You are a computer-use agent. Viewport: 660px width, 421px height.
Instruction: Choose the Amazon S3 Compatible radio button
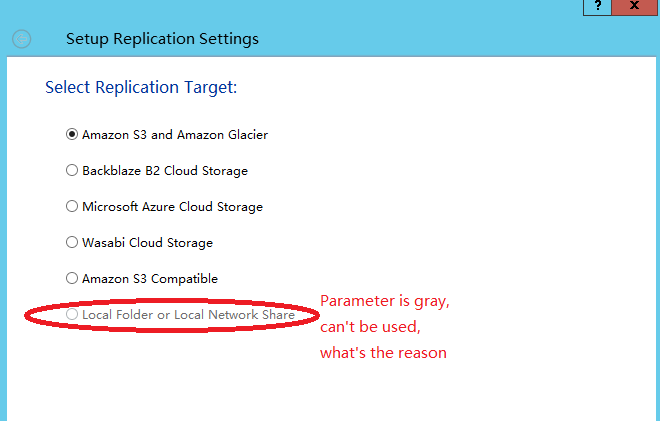(x=72, y=278)
